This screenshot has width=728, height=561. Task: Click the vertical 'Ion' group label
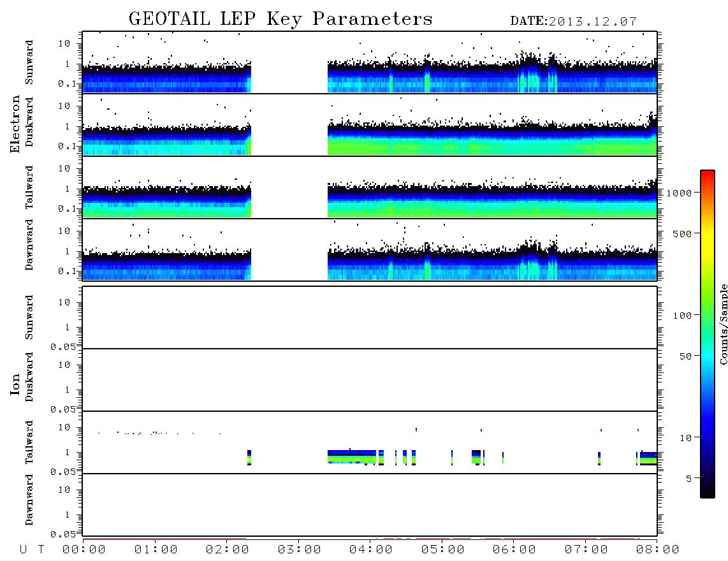[15, 384]
